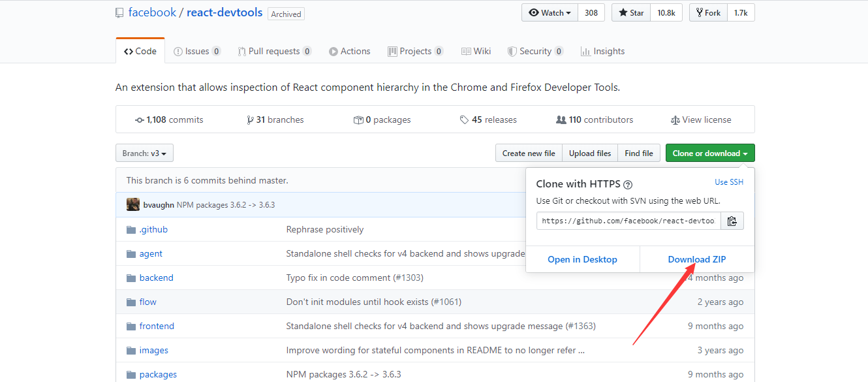Click the clipboard copy URL icon
Screen dimensions: 868x382
pos(732,221)
